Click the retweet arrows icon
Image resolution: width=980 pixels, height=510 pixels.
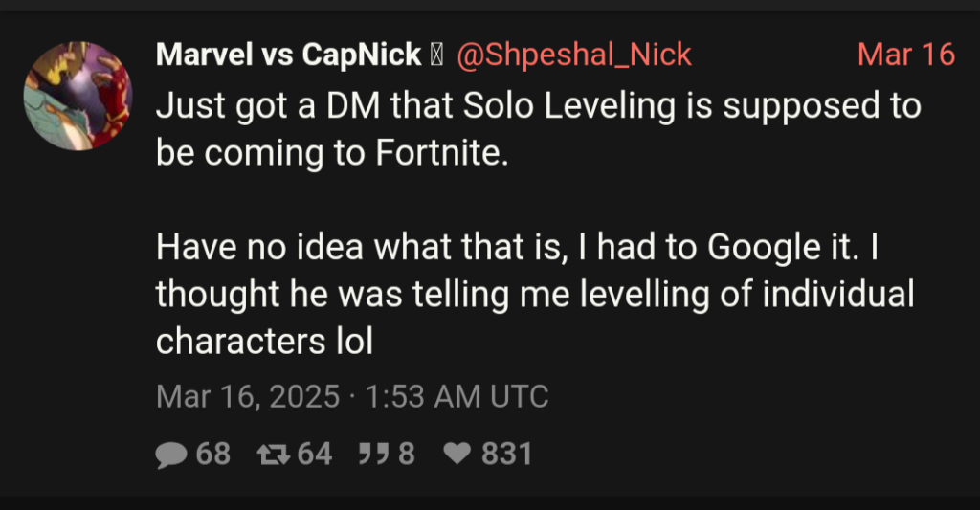coord(272,453)
